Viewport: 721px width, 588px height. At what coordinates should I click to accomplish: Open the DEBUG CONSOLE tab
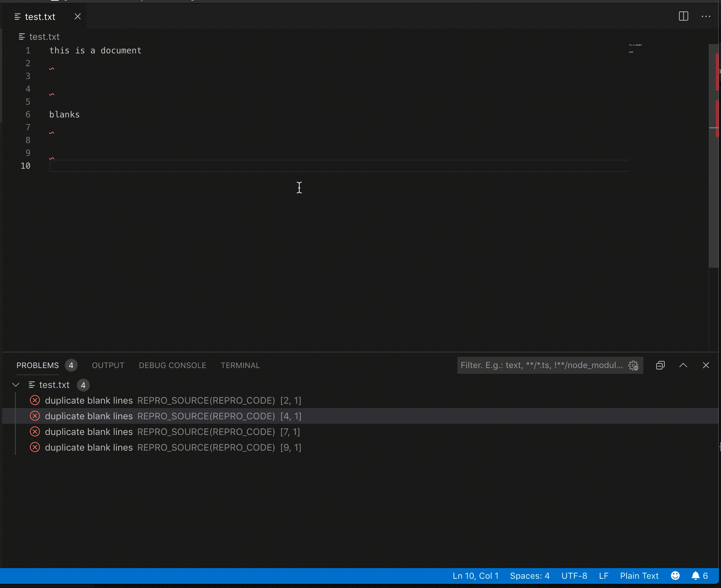172,366
